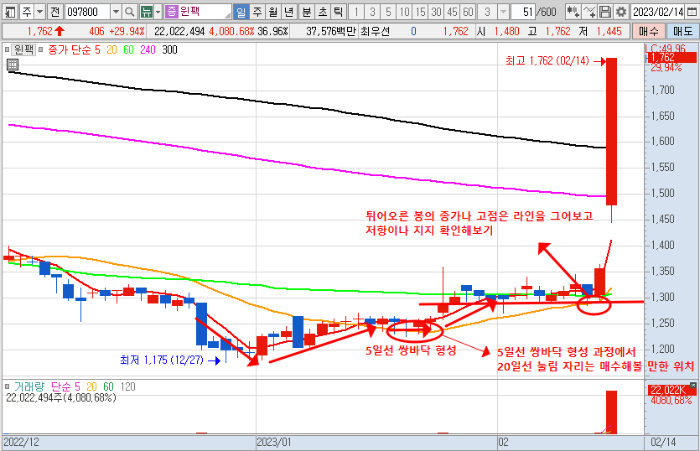The height and width of the screenshot is (451, 700).
Task: Click the 거래량 volume indicator label
Action: (x=29, y=387)
